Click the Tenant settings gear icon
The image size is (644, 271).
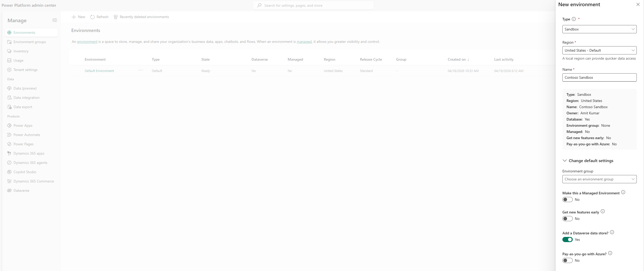coord(9,70)
